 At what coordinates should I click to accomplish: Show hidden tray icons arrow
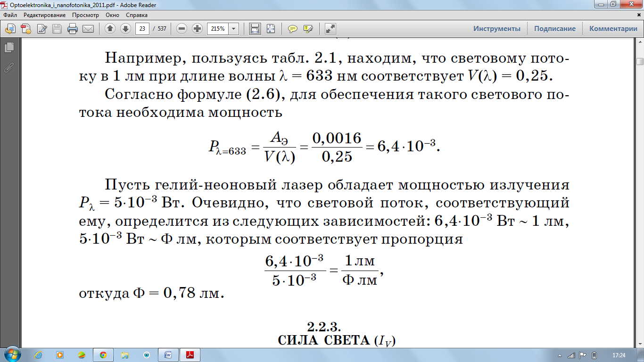(560, 355)
